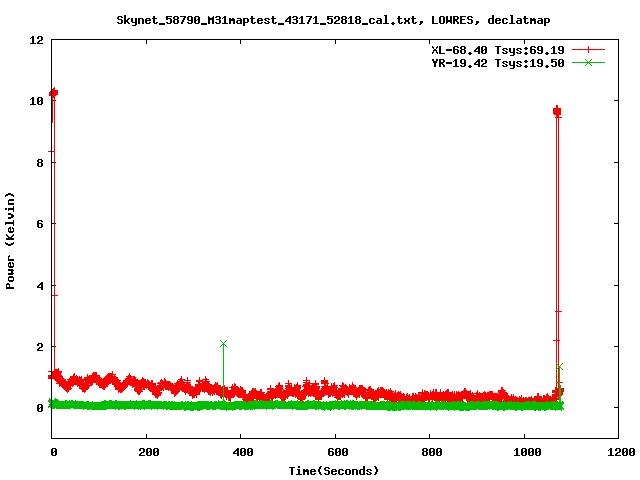Image resolution: width=640 pixels, height=480 pixels.
Task: Click the y-axis tick label 8
Action: pos(40,162)
